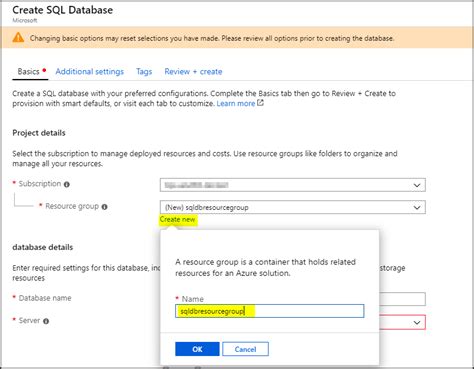Follow the Learn more link

[x=236, y=104]
